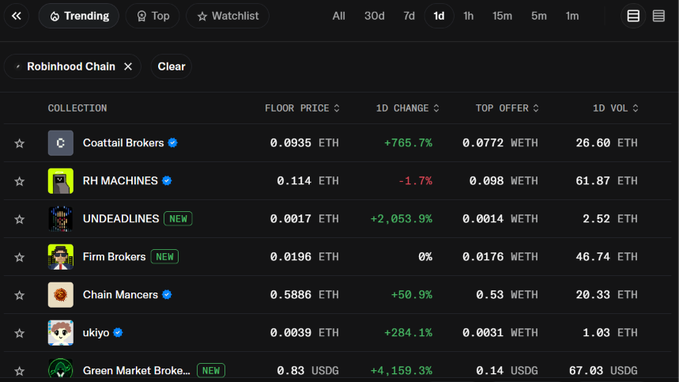Click RH MACHINES 0.098 WETH top offer
Image resolution: width=679 pixels, height=382 pixels.
[x=503, y=181]
